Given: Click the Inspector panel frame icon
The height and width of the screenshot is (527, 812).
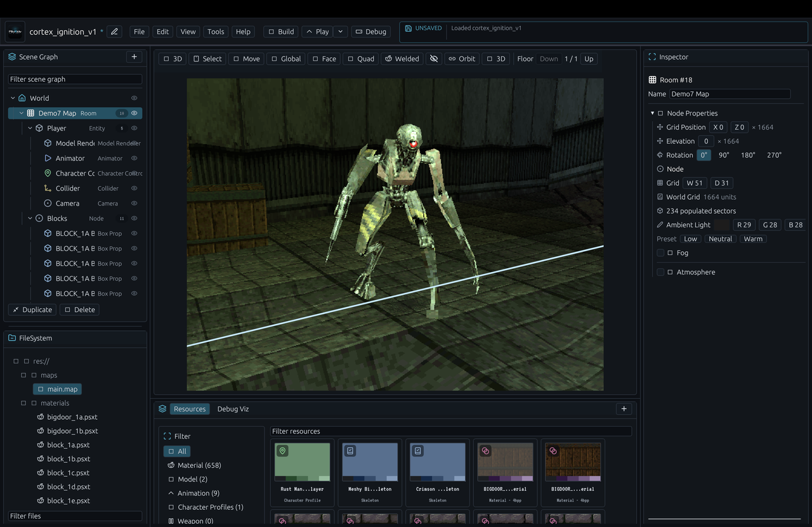Looking at the screenshot, I should [652, 56].
